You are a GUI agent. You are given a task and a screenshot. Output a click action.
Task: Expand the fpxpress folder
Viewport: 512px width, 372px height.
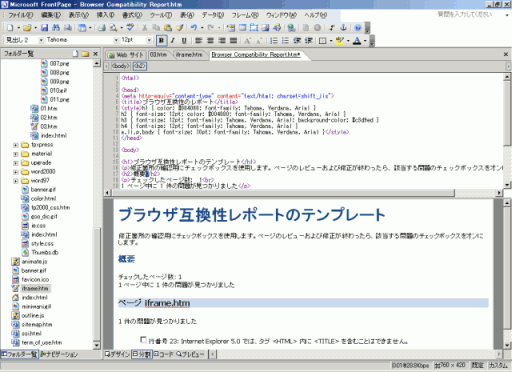16,145
